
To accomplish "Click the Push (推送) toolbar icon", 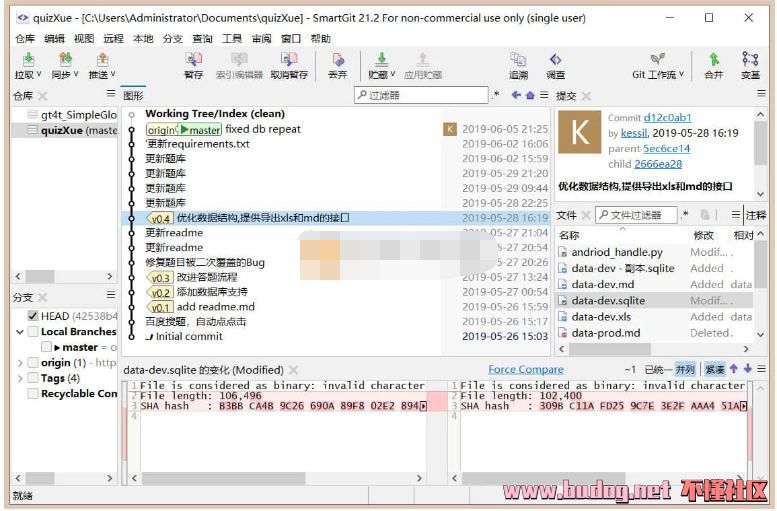I will (x=102, y=59).
